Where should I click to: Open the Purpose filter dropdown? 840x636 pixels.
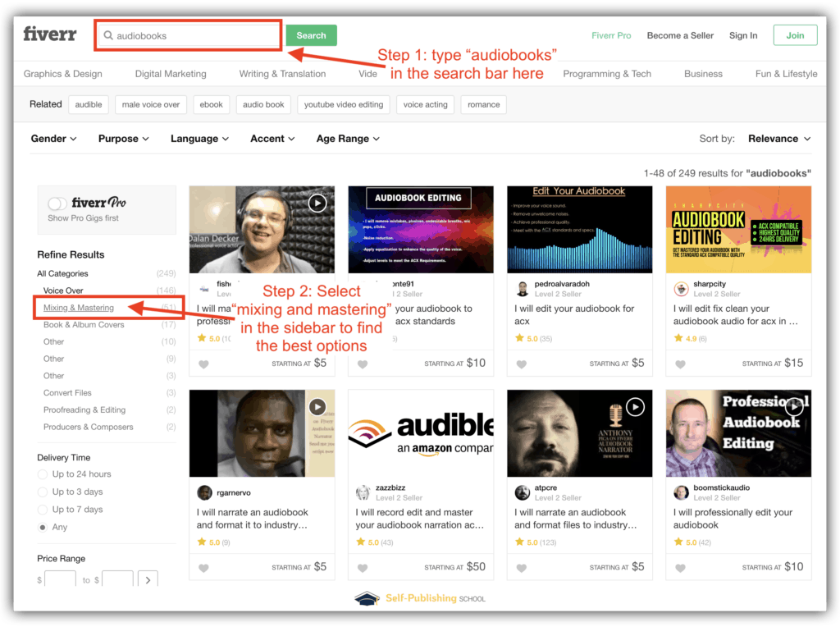pyautogui.click(x=123, y=138)
